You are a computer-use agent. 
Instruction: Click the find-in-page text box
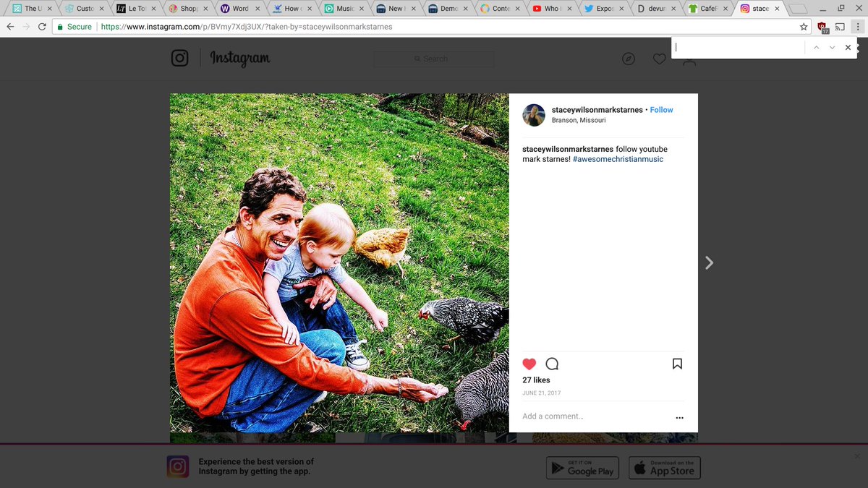pyautogui.click(x=738, y=48)
